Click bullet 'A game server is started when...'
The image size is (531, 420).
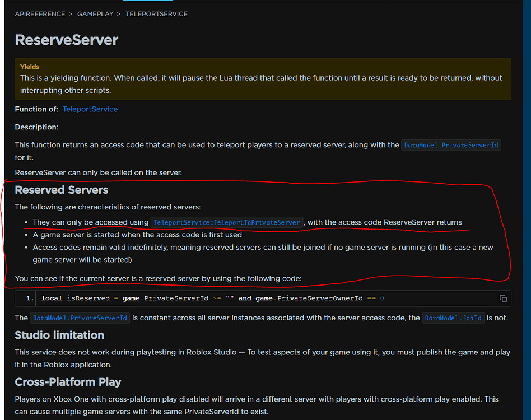[137, 235]
